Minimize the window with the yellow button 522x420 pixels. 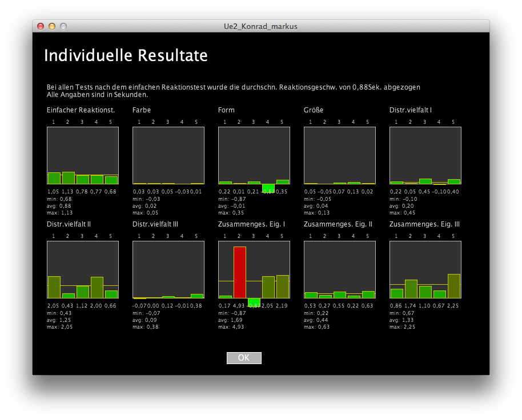(52, 26)
